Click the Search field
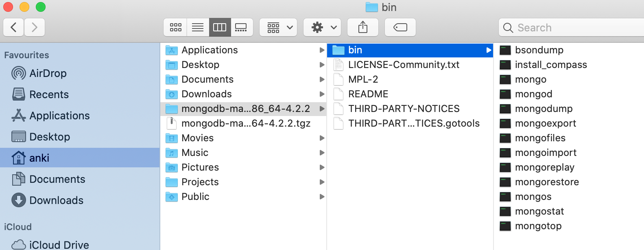The height and width of the screenshot is (250, 644). pyautogui.click(x=571, y=28)
